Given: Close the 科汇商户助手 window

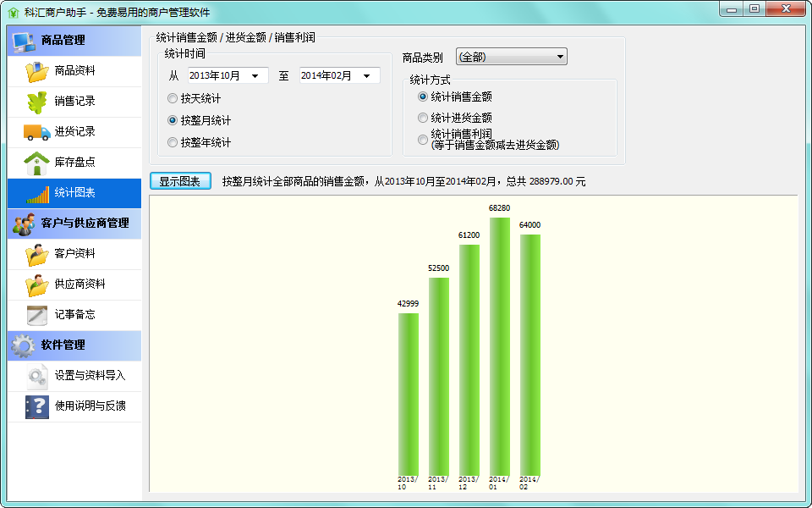Looking at the screenshot, I should click(786, 9).
